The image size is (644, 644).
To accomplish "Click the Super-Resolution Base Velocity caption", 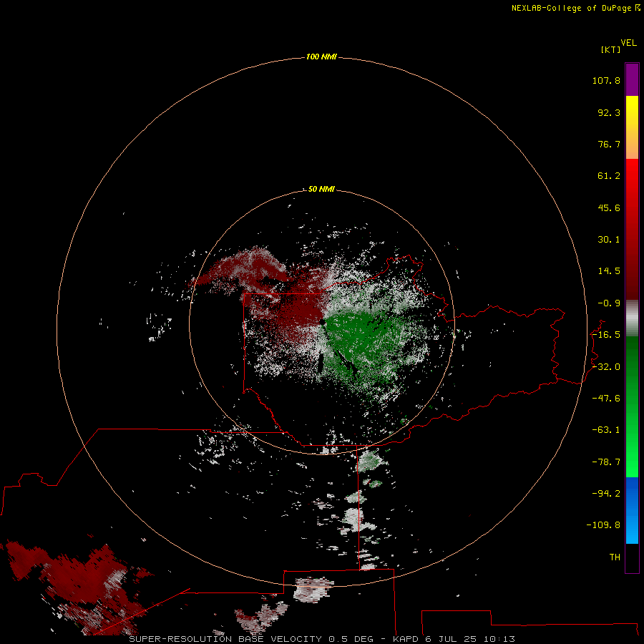I will click(321, 639).
